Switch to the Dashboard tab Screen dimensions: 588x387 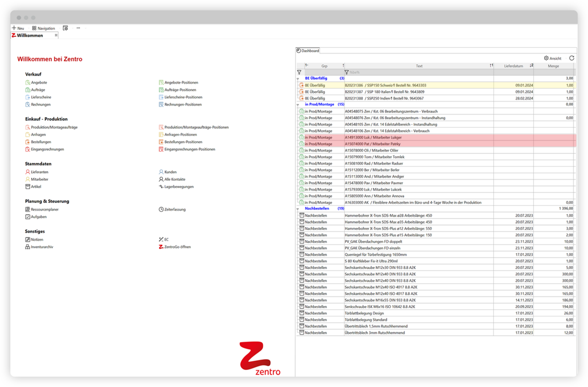pyautogui.click(x=308, y=50)
